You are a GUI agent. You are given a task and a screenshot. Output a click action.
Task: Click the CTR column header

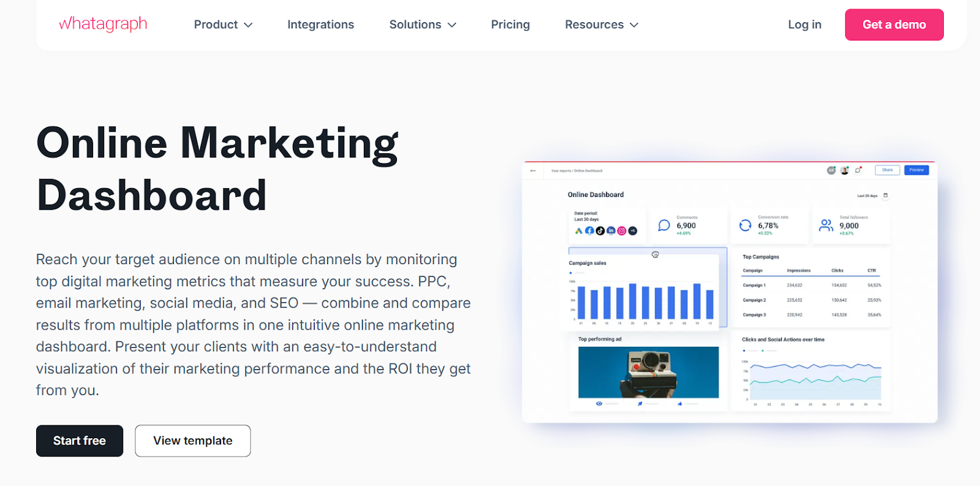pos(872,270)
